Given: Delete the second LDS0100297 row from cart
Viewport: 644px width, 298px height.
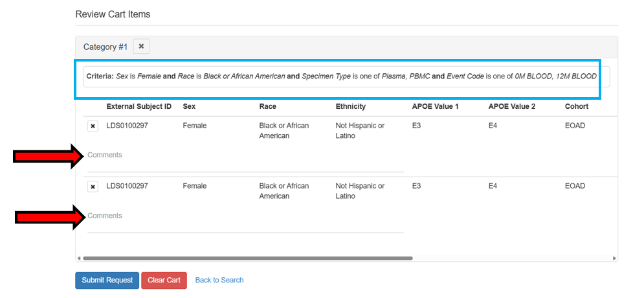Looking at the screenshot, I should (93, 187).
